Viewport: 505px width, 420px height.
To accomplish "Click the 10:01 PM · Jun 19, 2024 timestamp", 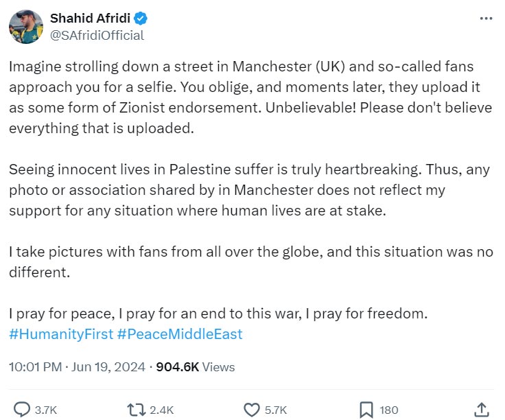I will [x=77, y=367].
